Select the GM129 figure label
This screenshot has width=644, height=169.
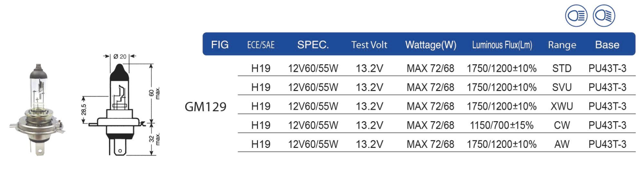coord(205,107)
